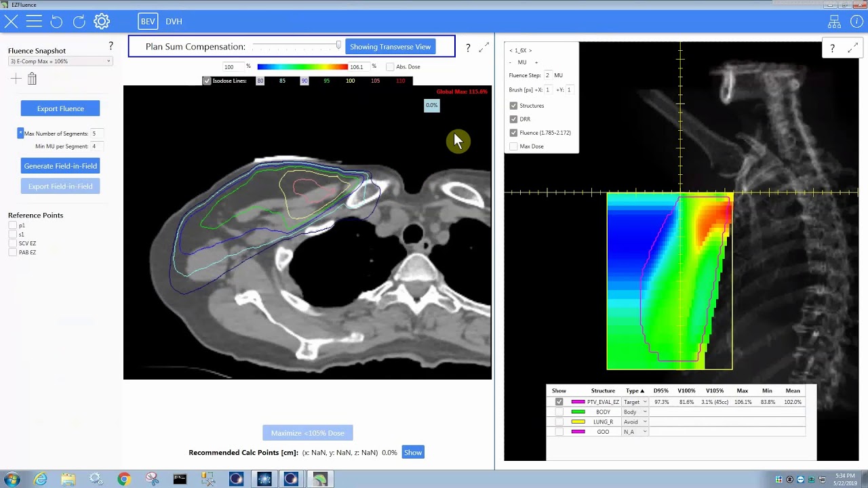Viewport: 868px width, 488px height.
Task: Edit the 100 % minimum dose field
Action: 233,67
